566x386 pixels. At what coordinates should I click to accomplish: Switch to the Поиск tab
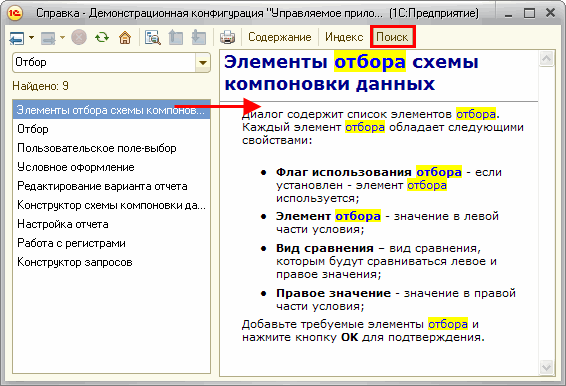392,37
